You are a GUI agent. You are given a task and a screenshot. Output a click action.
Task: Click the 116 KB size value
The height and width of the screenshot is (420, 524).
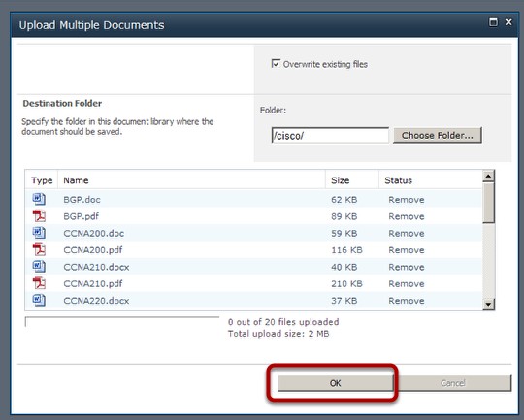point(346,250)
